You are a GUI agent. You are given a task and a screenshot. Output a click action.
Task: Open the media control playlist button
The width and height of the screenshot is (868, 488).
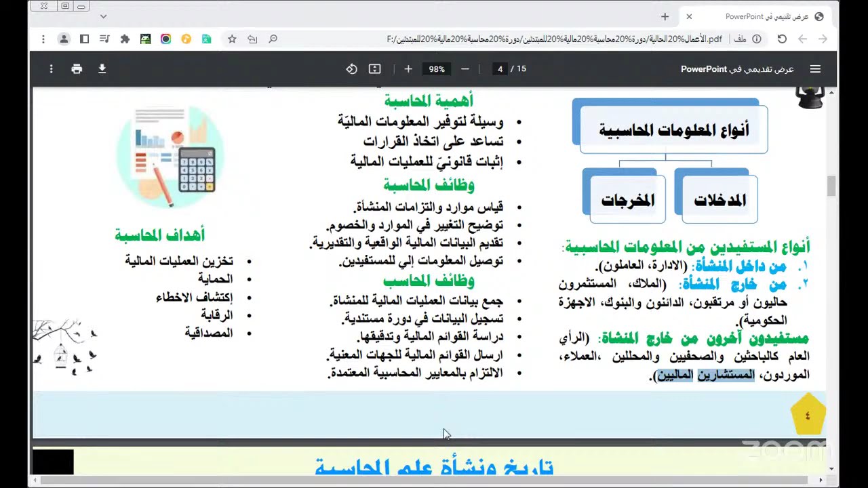point(104,39)
